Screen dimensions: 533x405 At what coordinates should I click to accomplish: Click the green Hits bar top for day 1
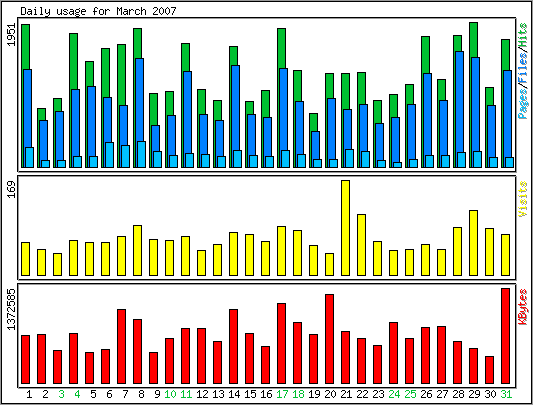25,46
